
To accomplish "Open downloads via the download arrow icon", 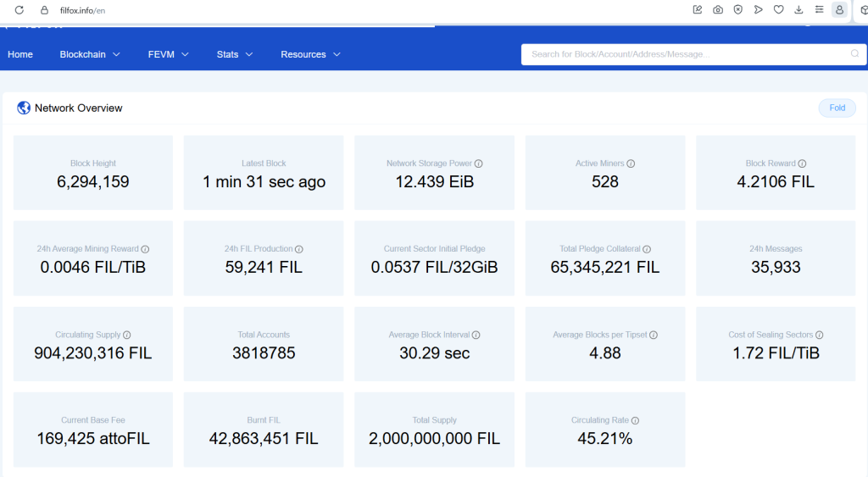I will point(798,9).
